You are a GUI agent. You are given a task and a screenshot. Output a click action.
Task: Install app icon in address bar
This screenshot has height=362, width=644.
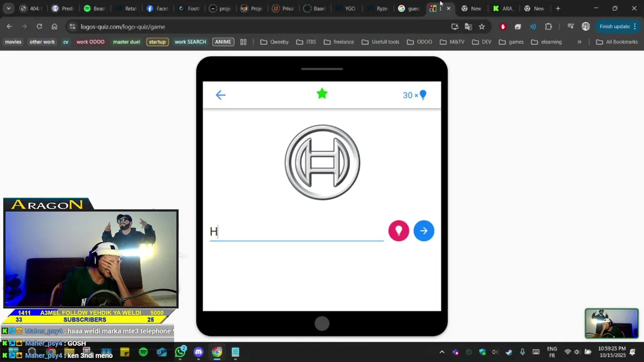tap(455, 27)
